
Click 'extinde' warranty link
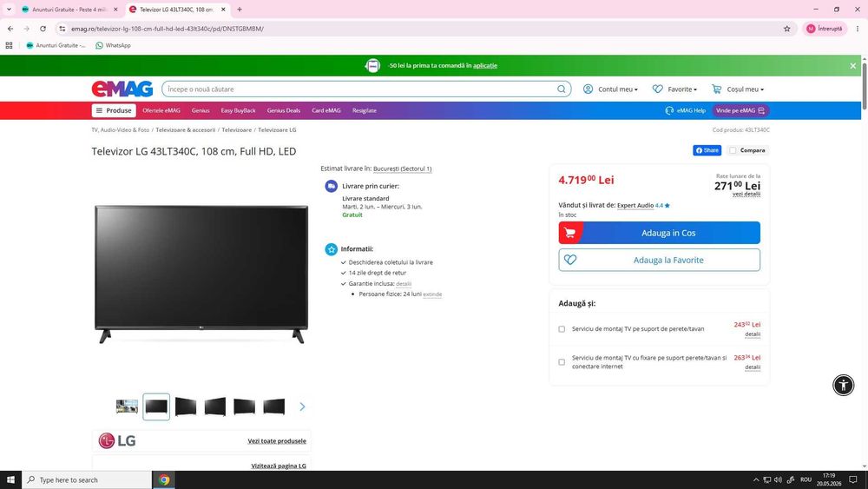pos(432,294)
